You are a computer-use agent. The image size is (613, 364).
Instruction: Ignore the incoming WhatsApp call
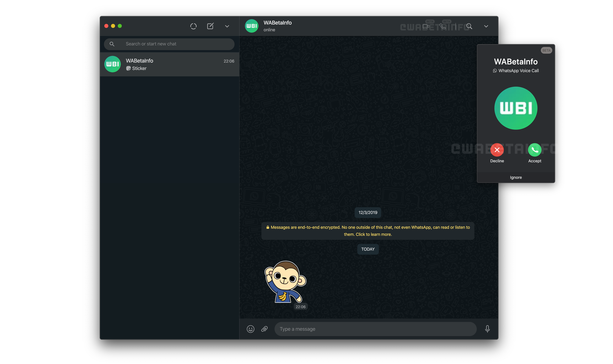coord(516,177)
